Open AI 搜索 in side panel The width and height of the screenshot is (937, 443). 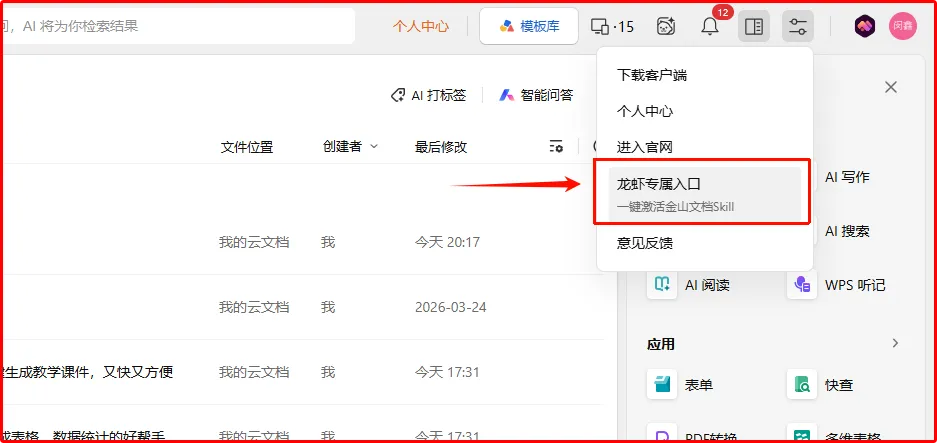847,231
